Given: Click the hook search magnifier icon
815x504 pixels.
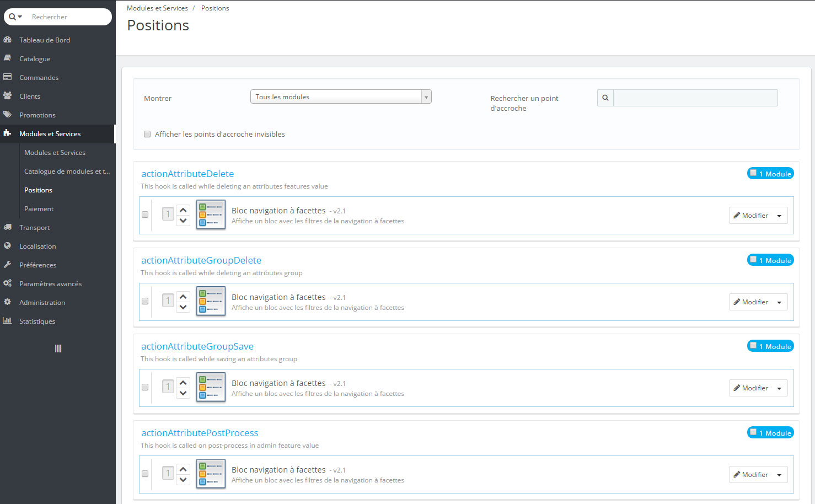Looking at the screenshot, I should (605, 98).
